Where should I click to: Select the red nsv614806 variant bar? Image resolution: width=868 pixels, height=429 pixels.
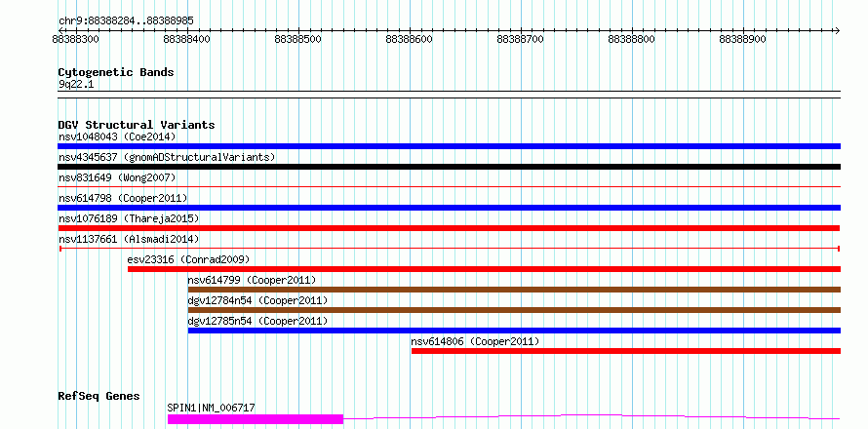[x=626, y=351]
